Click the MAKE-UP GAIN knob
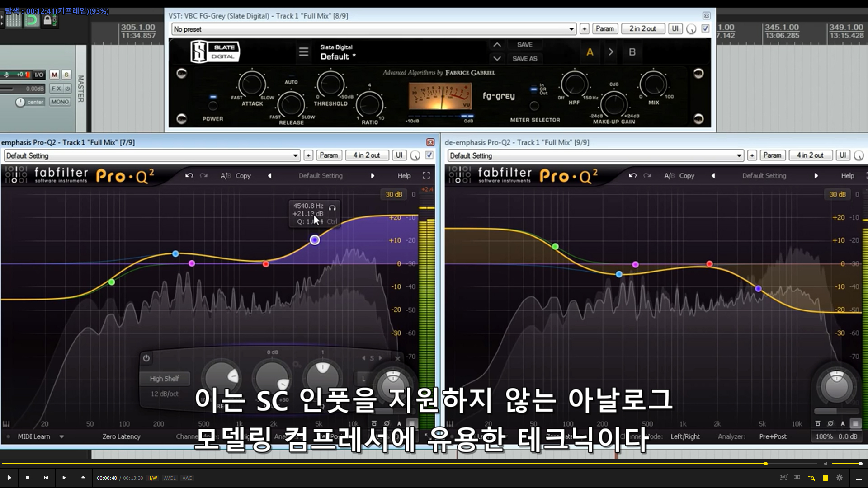 pyautogui.click(x=613, y=105)
